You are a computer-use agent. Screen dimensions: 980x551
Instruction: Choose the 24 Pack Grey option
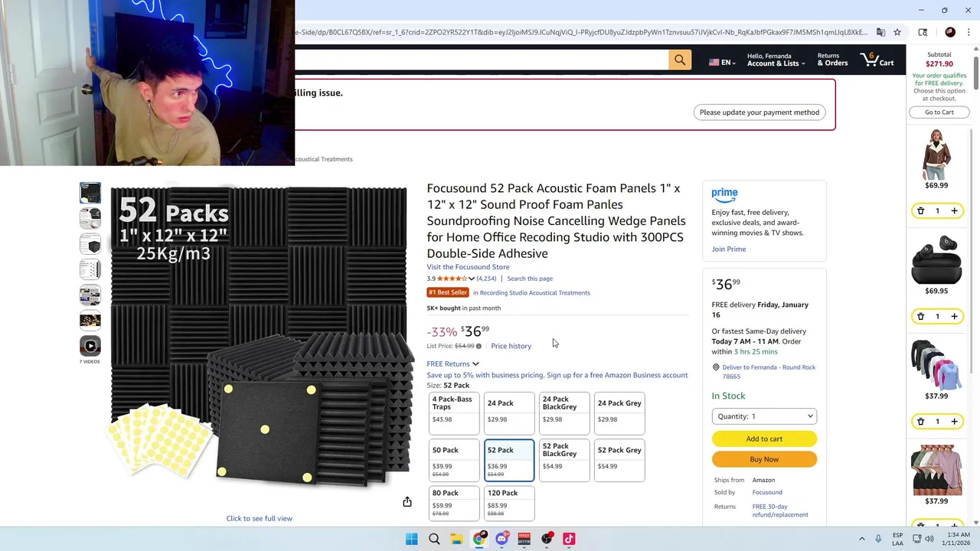click(619, 413)
